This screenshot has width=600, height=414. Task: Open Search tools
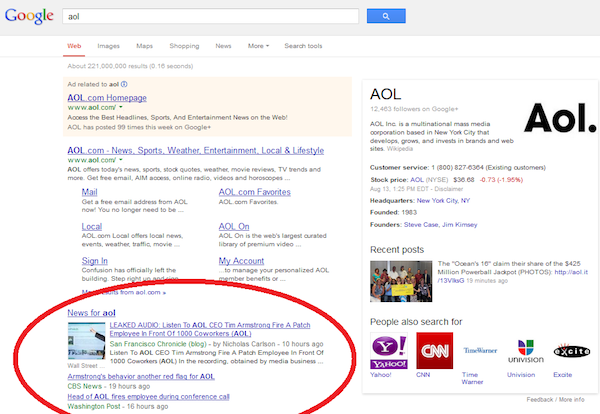tap(303, 46)
